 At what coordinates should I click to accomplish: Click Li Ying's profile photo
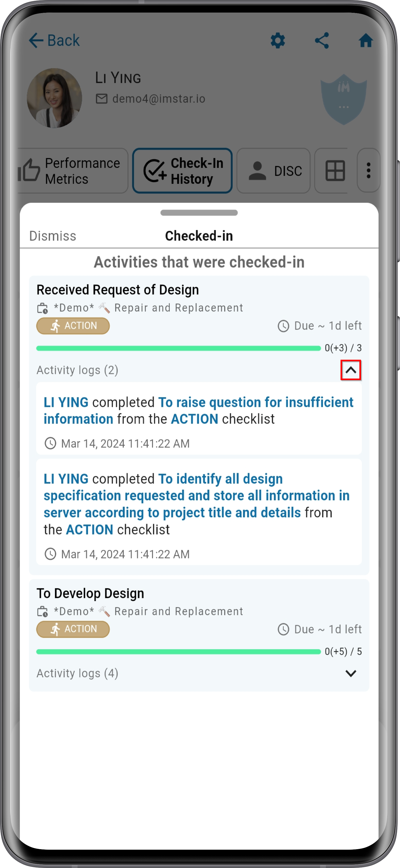(54, 98)
